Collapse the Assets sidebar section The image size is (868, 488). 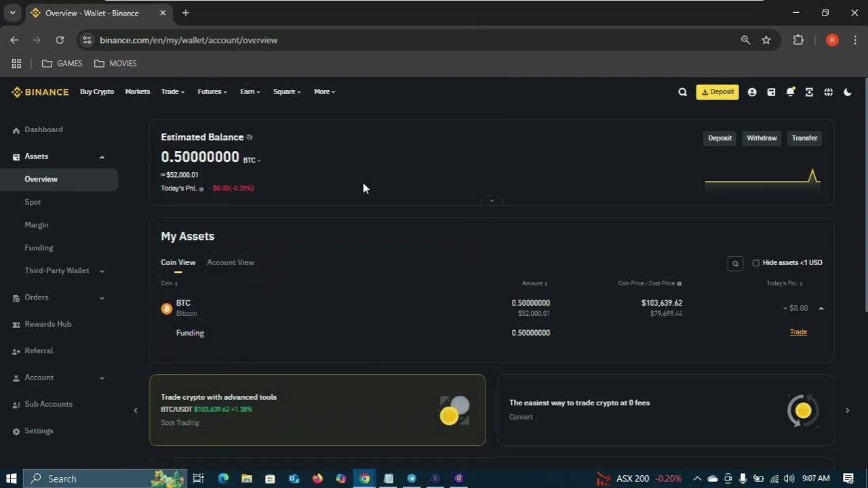click(x=102, y=157)
